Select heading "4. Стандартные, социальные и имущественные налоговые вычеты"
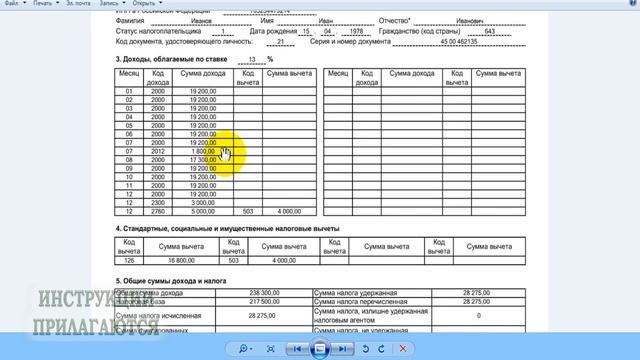 227,229
